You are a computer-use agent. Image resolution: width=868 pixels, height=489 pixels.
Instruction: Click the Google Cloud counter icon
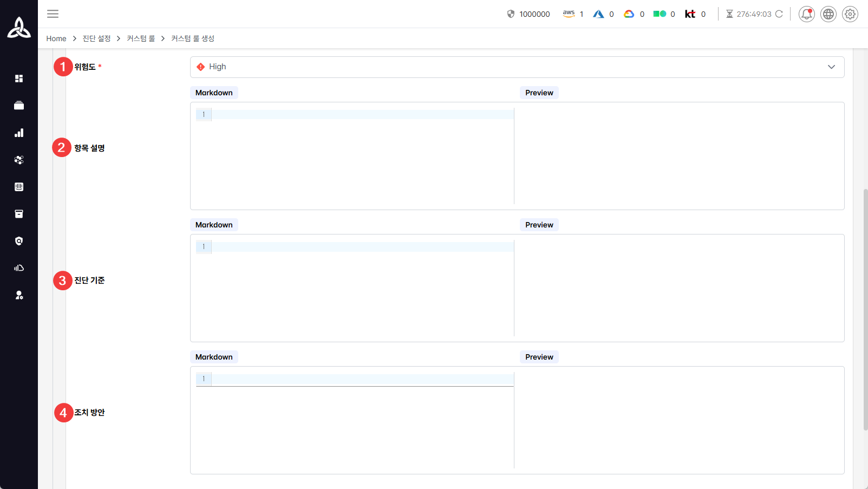click(x=629, y=14)
